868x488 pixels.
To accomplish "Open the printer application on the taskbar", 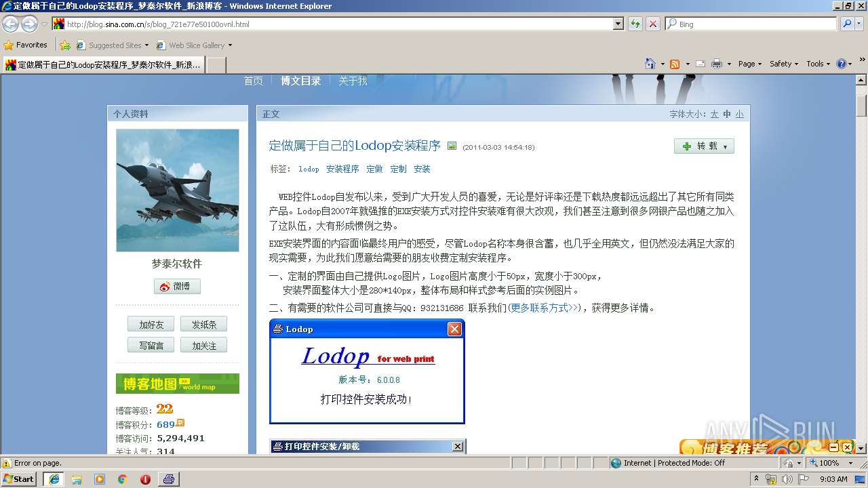I will pyautogui.click(x=169, y=479).
